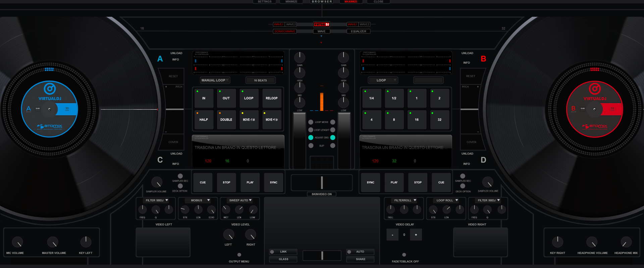The height and width of the screenshot is (268, 644).
Task: Click right deck SAMPLER VOLUME knob
Action: (x=488, y=182)
